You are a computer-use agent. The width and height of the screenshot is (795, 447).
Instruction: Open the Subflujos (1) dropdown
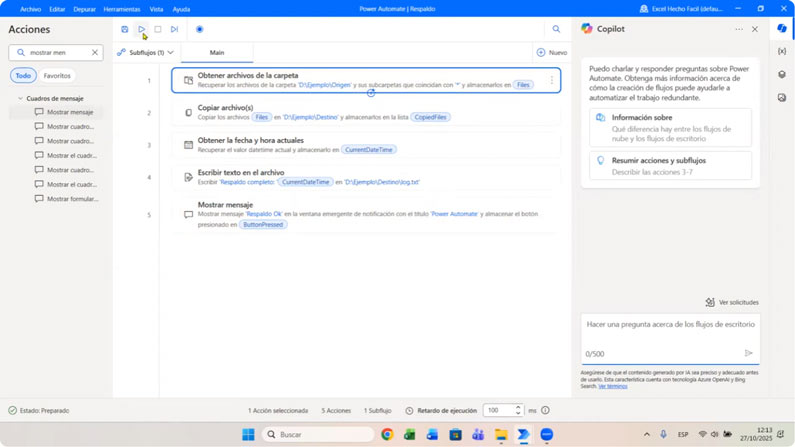(146, 52)
